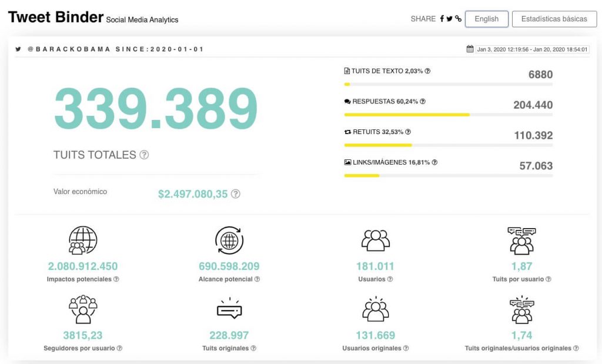Click the Links/Imágenes count 57.063
This screenshot has height=364, width=602.
click(536, 166)
